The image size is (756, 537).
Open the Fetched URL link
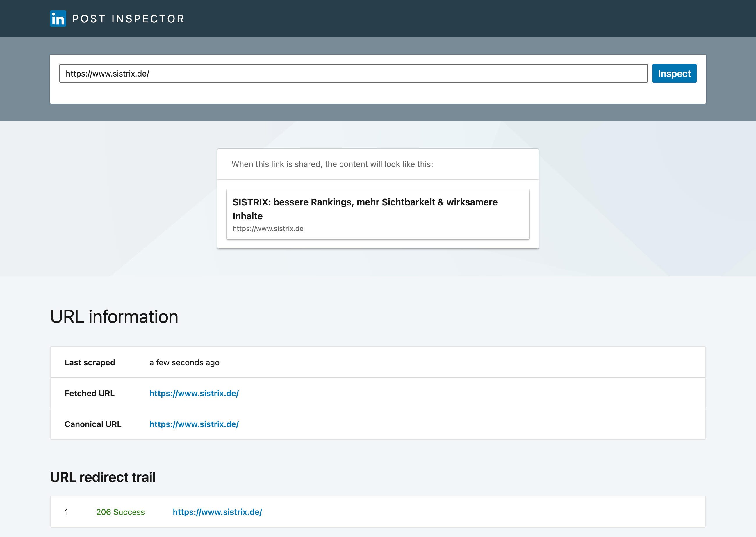pyautogui.click(x=194, y=393)
